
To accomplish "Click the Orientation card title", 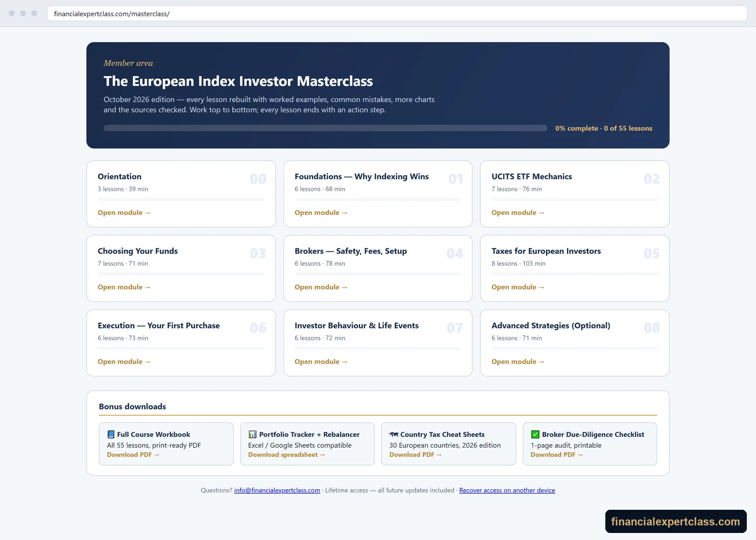I will click(x=120, y=177).
